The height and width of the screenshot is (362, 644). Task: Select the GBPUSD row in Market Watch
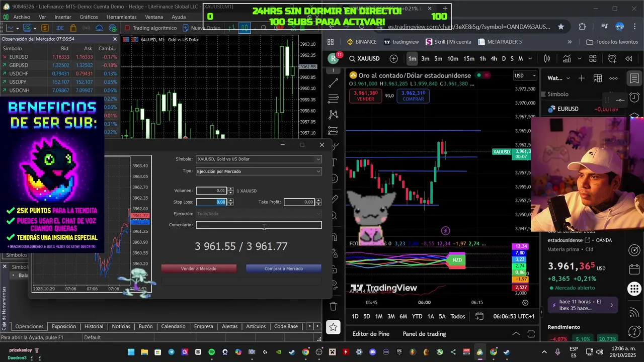[59, 65]
